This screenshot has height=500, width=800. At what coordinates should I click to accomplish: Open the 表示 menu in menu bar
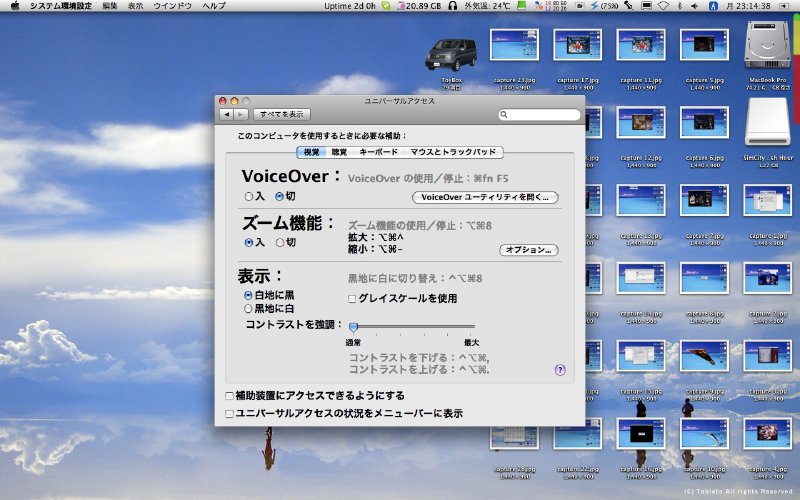pos(135,6)
